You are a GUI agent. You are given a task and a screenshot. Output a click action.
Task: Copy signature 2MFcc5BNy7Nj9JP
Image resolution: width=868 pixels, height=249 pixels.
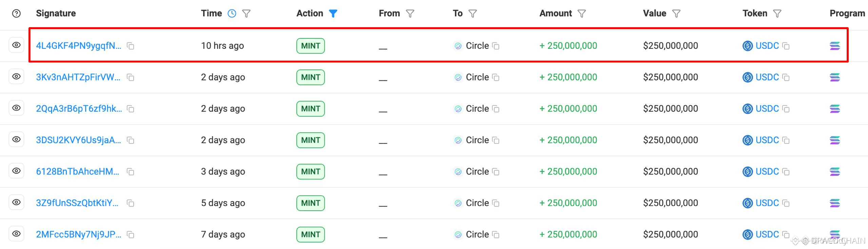pyautogui.click(x=131, y=235)
